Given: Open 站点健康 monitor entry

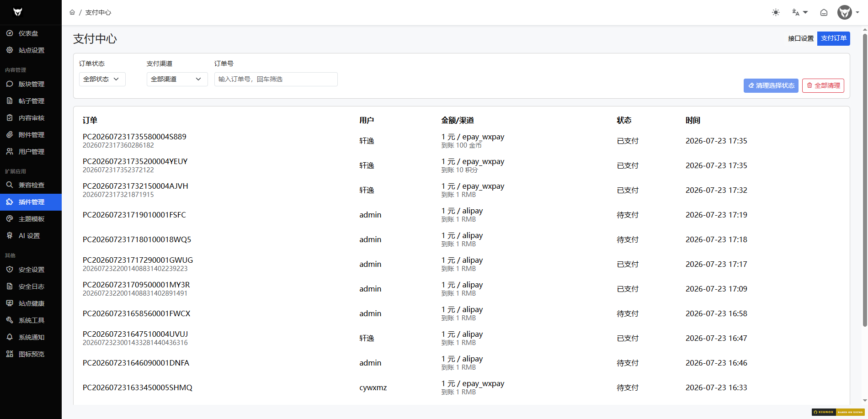Looking at the screenshot, I should pos(31,303).
